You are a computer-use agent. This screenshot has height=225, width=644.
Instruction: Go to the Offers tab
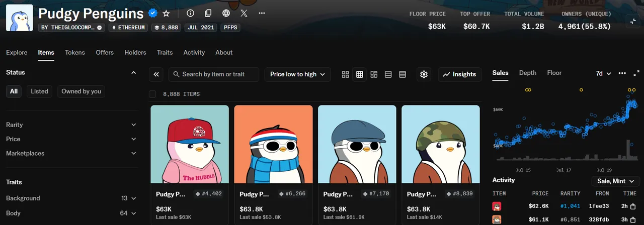tap(105, 52)
